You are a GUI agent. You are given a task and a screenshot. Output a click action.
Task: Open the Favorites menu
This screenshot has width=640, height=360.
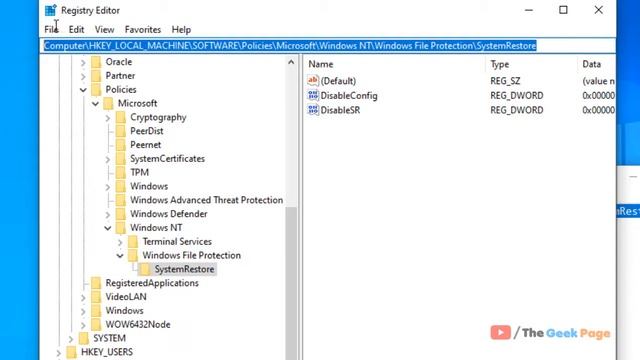pyautogui.click(x=143, y=29)
